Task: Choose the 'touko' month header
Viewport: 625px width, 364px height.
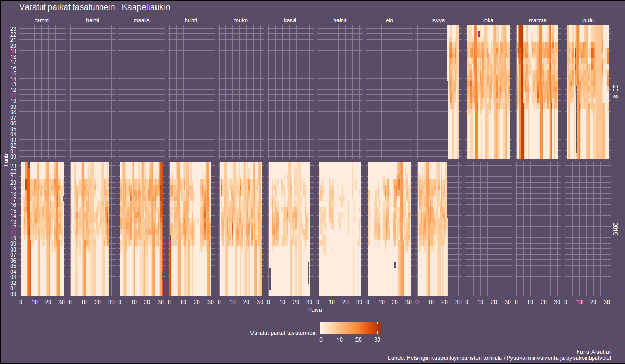Action: (x=241, y=21)
